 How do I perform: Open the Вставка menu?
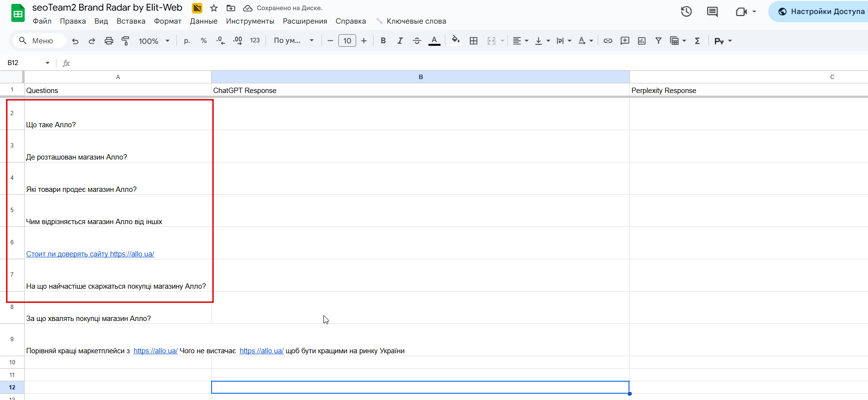coord(131,21)
